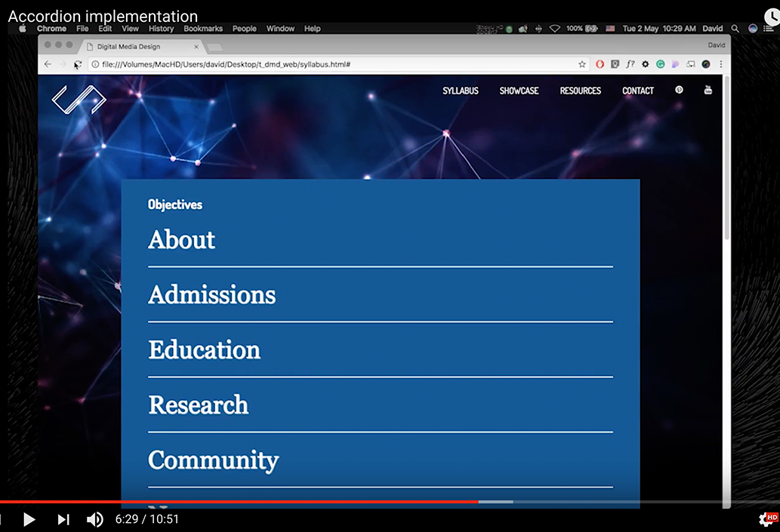
Task: Open the RESOURCES nav link
Action: (580, 91)
